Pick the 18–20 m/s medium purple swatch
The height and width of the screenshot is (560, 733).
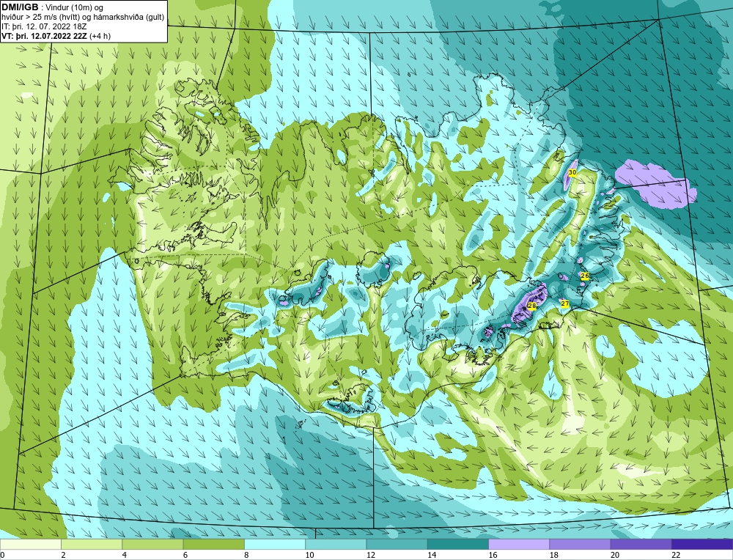pyautogui.click(x=580, y=544)
